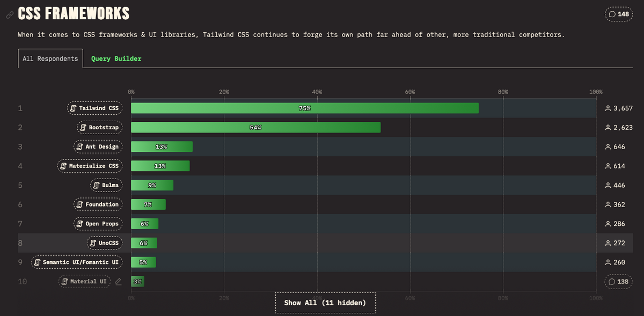Click the Material UI 3% bar

coord(138,282)
